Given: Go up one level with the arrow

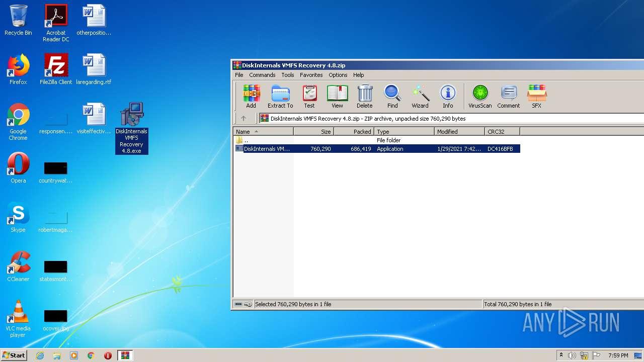Looking at the screenshot, I should (244, 119).
